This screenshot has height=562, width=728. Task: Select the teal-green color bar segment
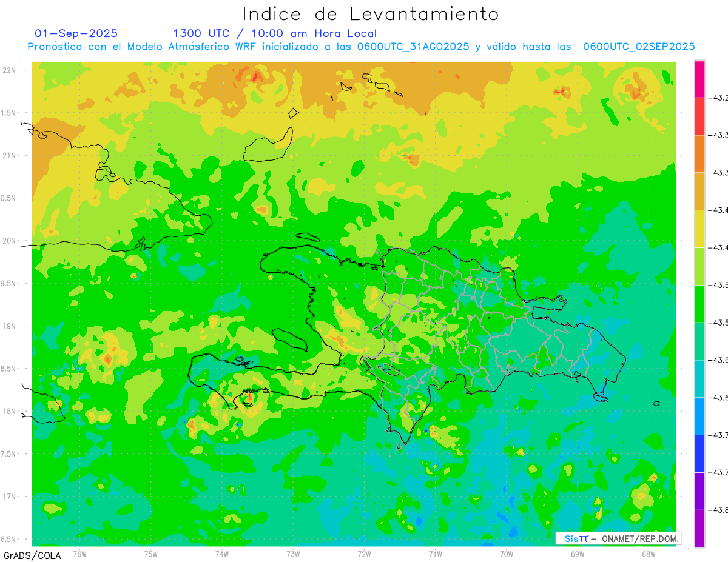(x=699, y=341)
